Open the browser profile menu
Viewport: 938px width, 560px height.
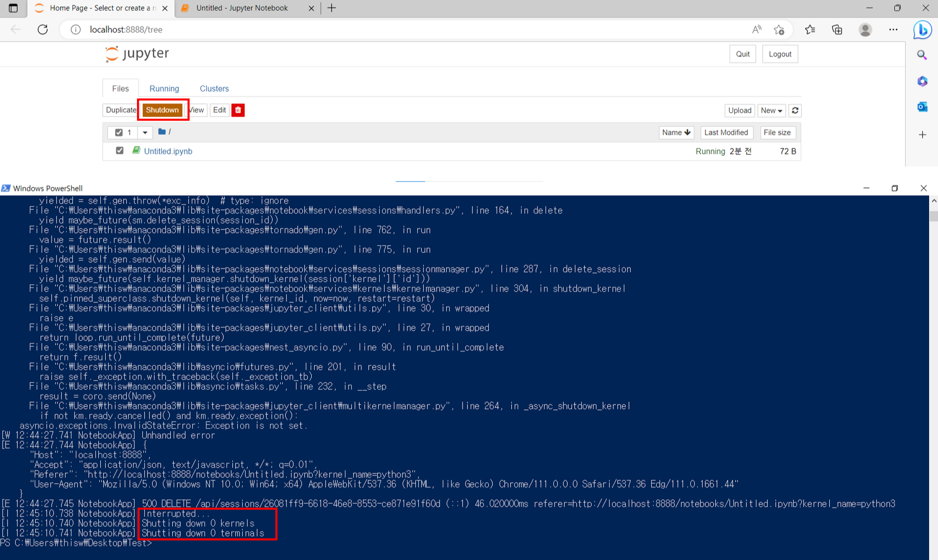[865, 29]
